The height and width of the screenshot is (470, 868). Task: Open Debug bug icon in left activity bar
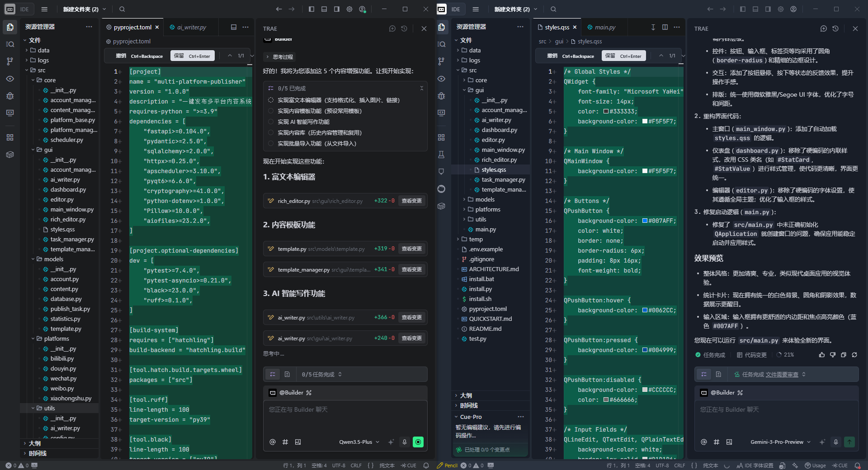pyautogui.click(x=10, y=96)
